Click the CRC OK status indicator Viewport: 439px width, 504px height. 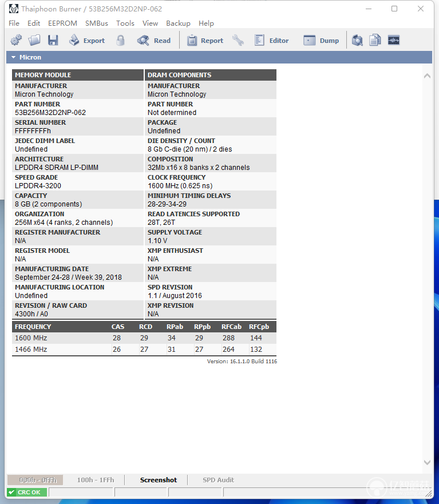point(27,492)
